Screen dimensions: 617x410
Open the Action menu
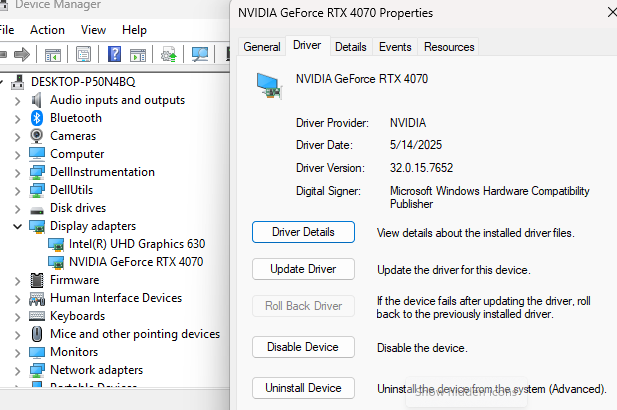pyautogui.click(x=47, y=30)
